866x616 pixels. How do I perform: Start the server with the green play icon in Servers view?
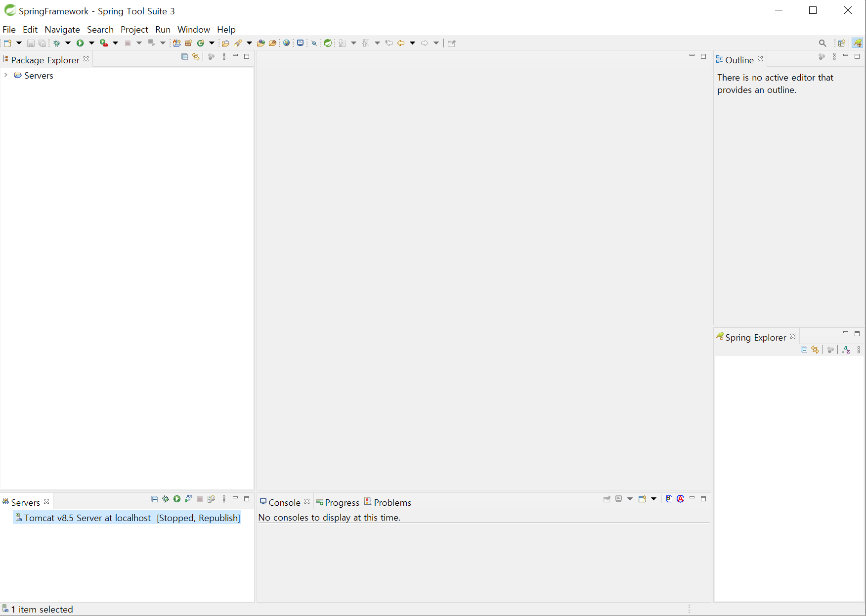click(x=177, y=499)
